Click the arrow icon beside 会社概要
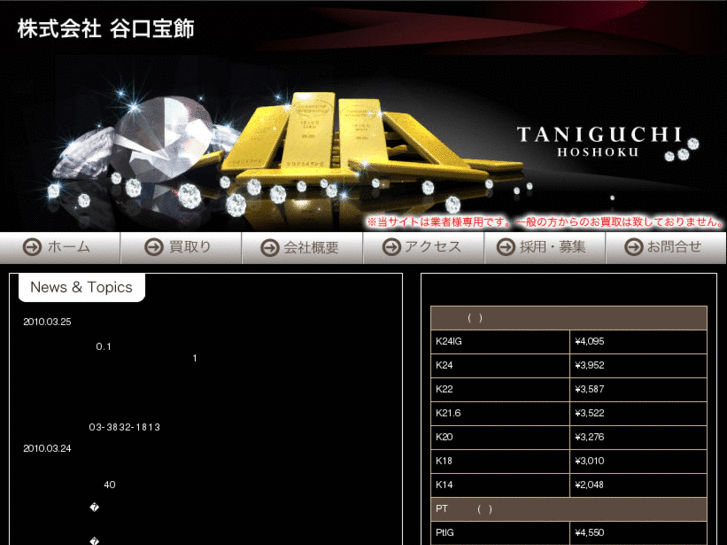 (x=269, y=247)
